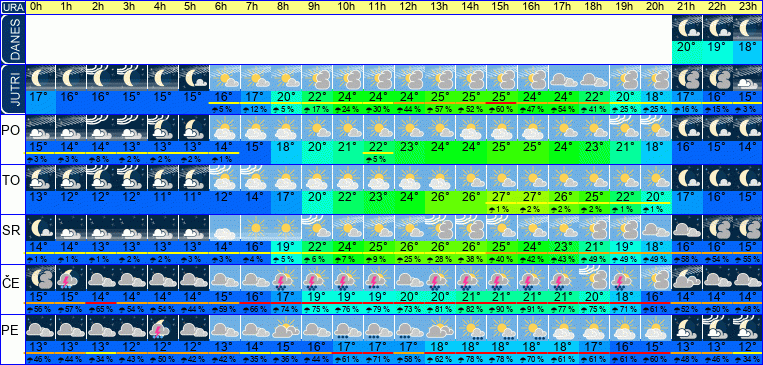Click the JUTRI 15h cloudy icon with 25°
Viewport: 763px width, 365px height.
click(501, 78)
